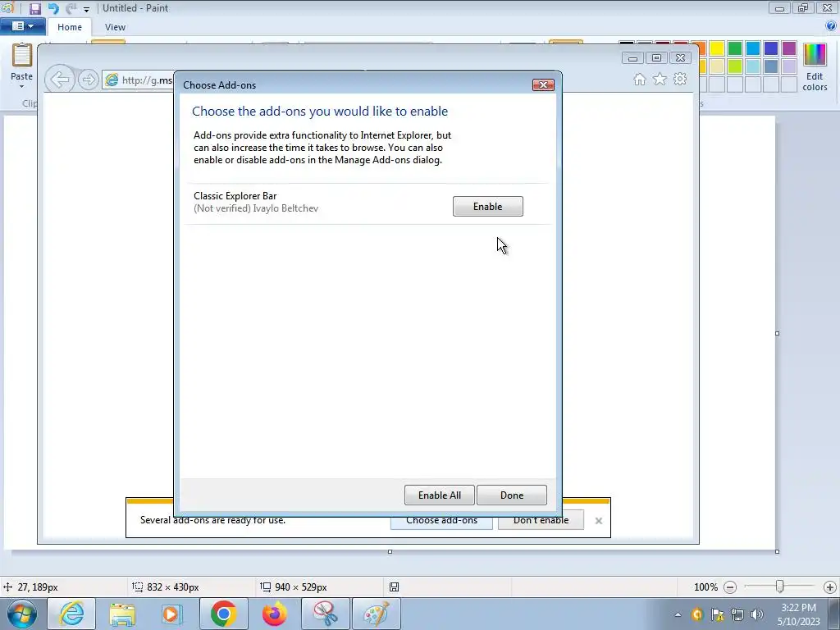This screenshot has width=840, height=630.
Task: Open the Windows Start button
Action: tap(22, 614)
